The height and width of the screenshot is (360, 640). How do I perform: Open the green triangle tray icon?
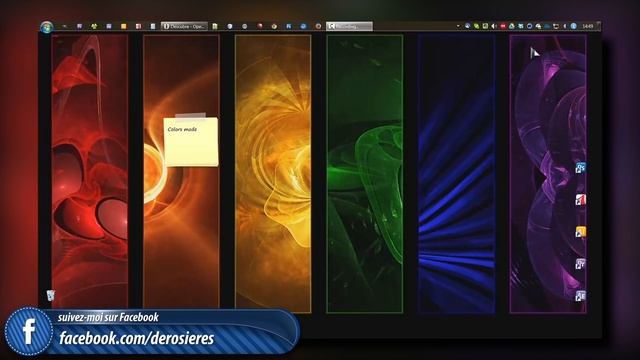tap(511, 26)
